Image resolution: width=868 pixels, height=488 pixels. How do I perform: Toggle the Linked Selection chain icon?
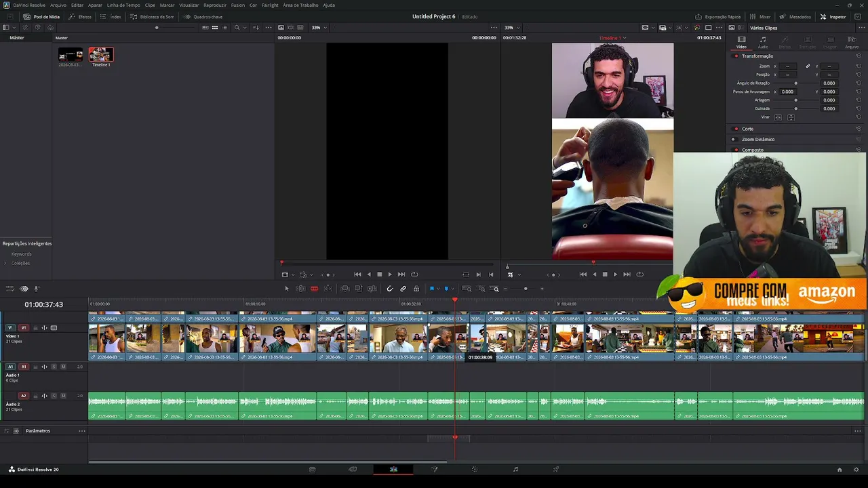pyautogui.click(x=403, y=289)
